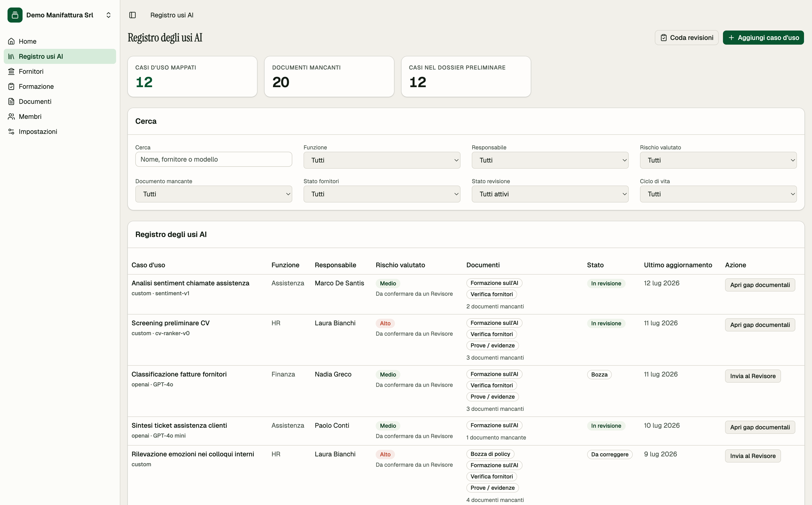This screenshot has height=505, width=812.
Task: Open the Ciclo di vita filter dropdown
Action: pyautogui.click(x=718, y=194)
